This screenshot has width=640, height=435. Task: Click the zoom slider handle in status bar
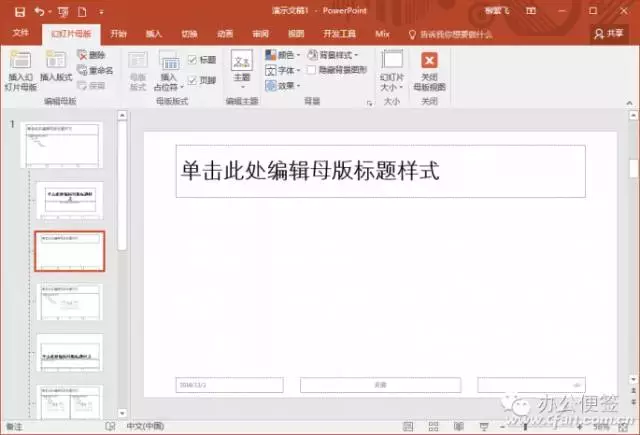[526, 427]
